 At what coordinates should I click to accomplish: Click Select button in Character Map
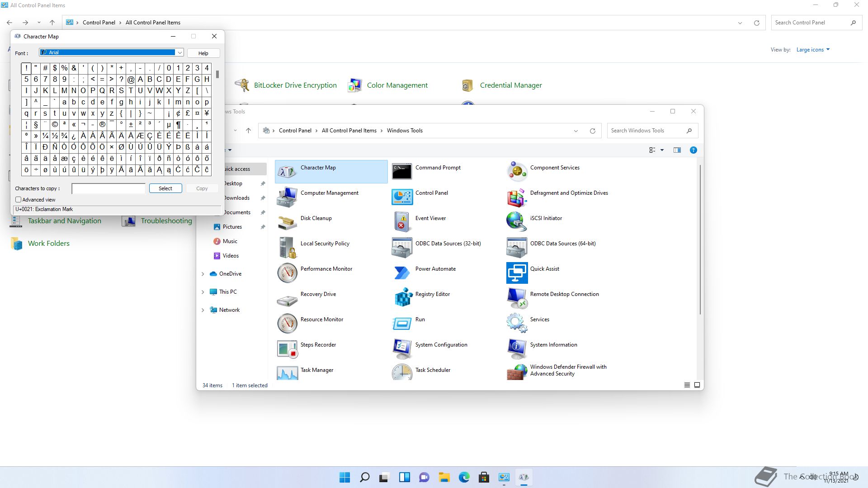click(165, 188)
